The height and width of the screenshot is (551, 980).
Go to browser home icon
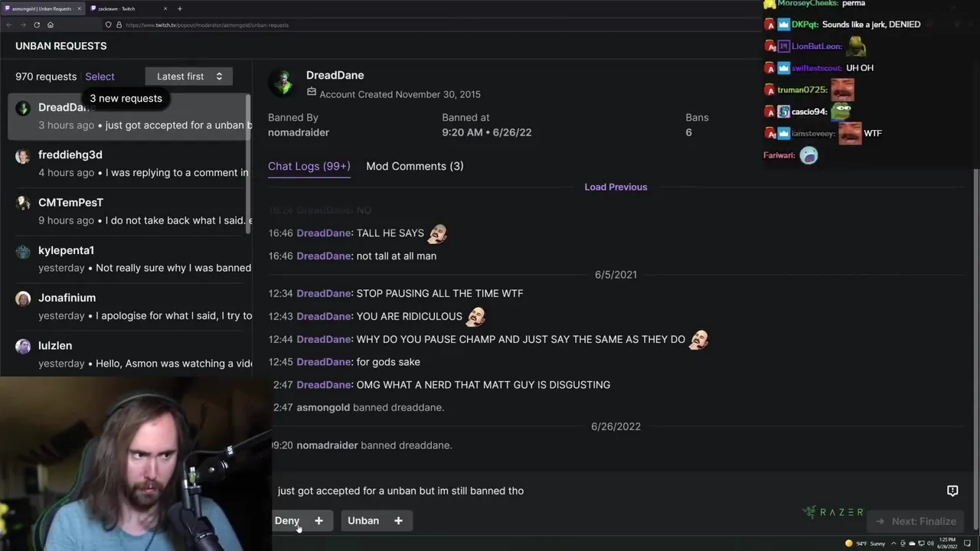pos(51,24)
